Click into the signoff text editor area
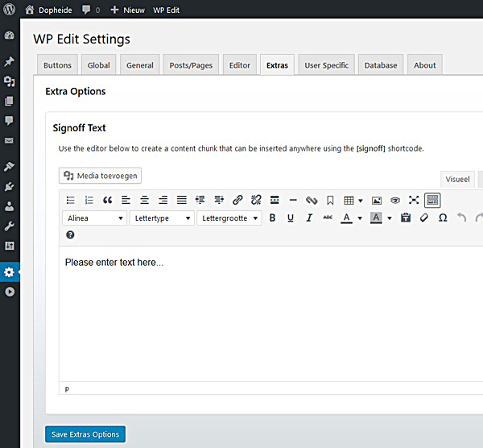The width and height of the screenshot is (483, 448). [x=271, y=313]
